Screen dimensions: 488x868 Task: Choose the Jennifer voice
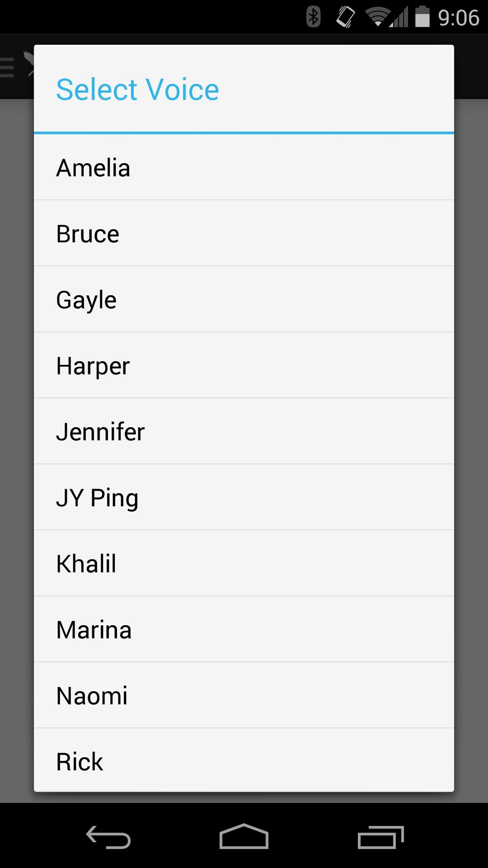point(244,432)
